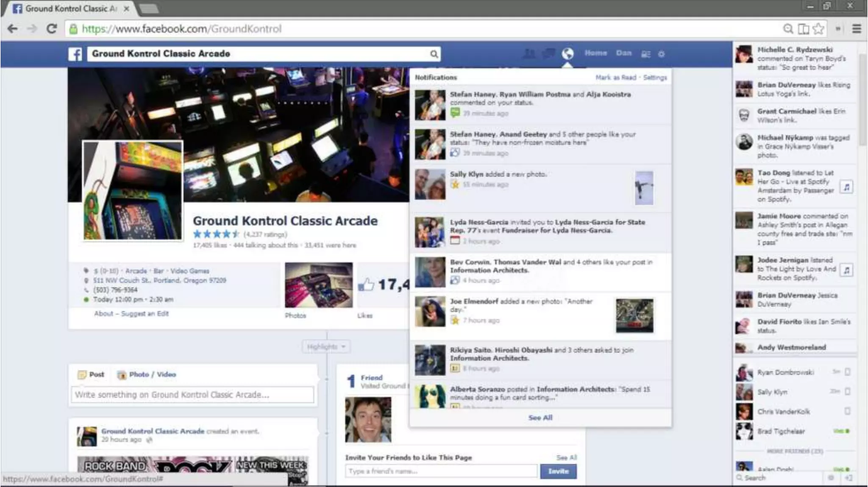Click the search magnifier in Facebook bar
Image resolution: width=868 pixels, height=487 pixels.
click(434, 54)
